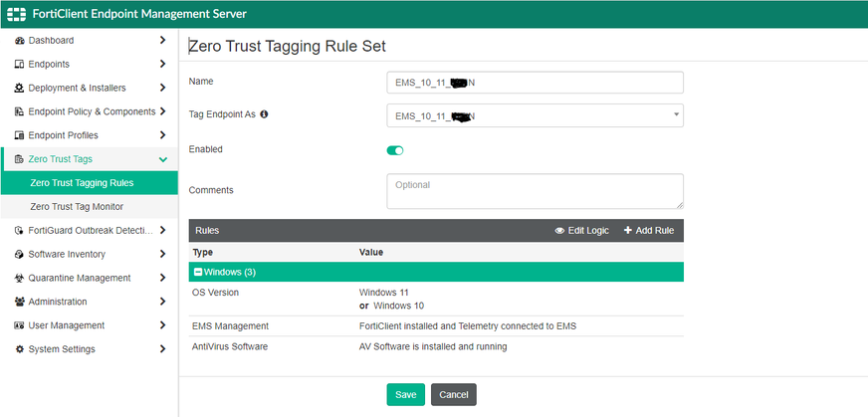Click the Software Inventory icon
The image size is (868, 417).
coord(19,255)
